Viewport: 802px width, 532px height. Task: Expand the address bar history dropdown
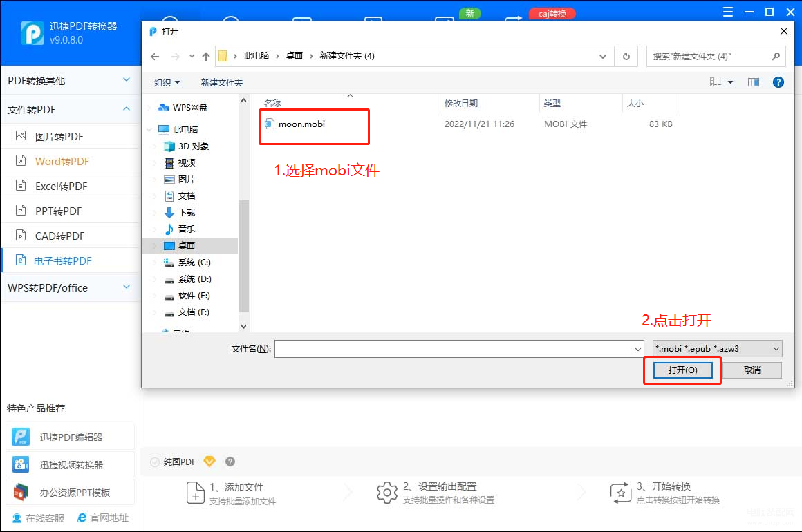coord(603,56)
